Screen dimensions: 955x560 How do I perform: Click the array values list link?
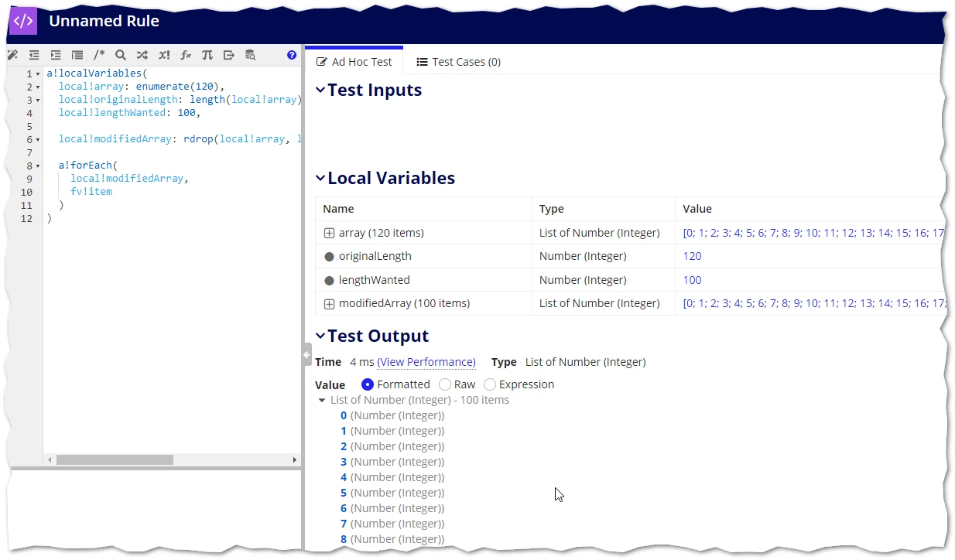(x=813, y=233)
